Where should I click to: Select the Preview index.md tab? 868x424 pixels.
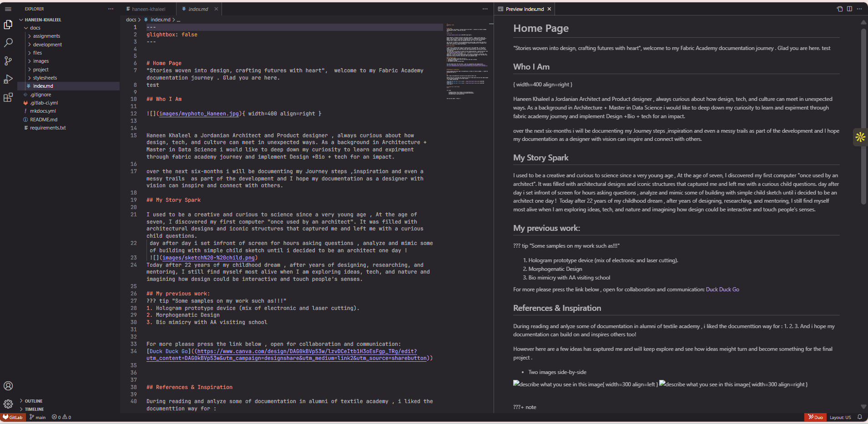[x=524, y=9]
